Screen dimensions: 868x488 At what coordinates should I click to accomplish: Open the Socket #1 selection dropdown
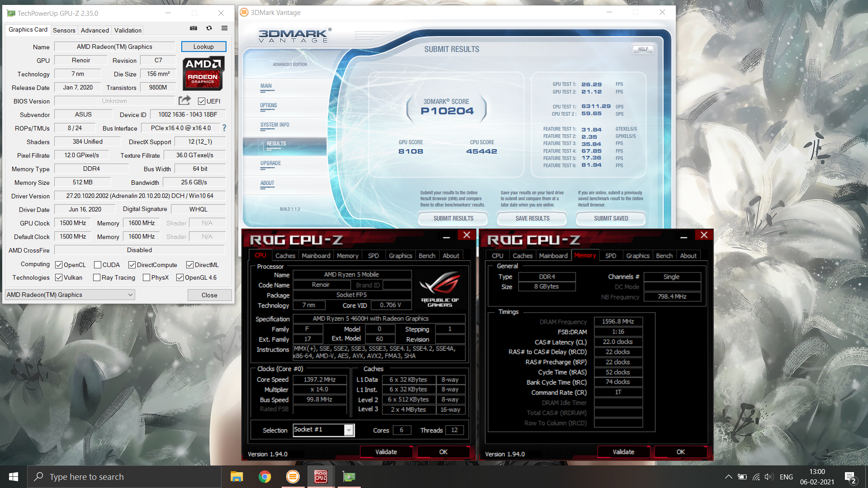click(x=324, y=430)
